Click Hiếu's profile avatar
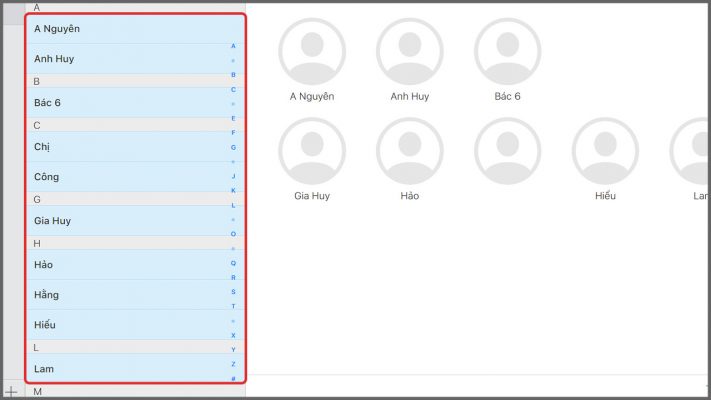Image resolution: width=711 pixels, height=400 pixels. pyautogui.click(x=605, y=151)
